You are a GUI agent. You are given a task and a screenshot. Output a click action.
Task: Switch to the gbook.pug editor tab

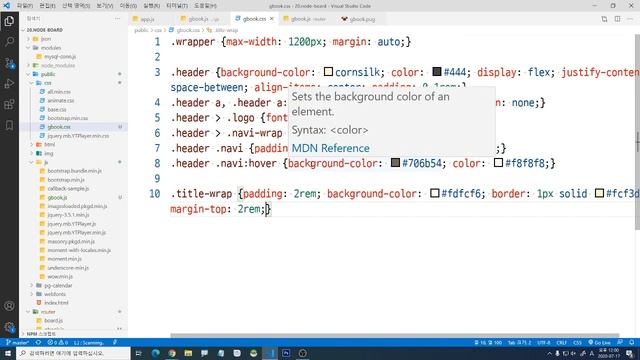[x=362, y=19]
